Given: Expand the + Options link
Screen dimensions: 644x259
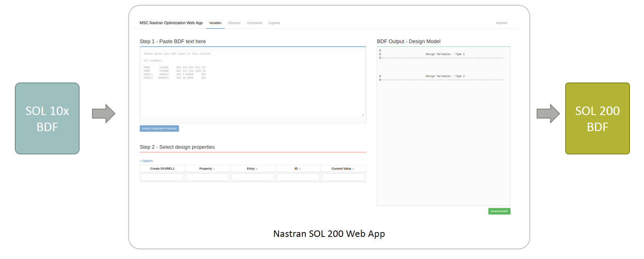Looking at the screenshot, I should 147,161.
